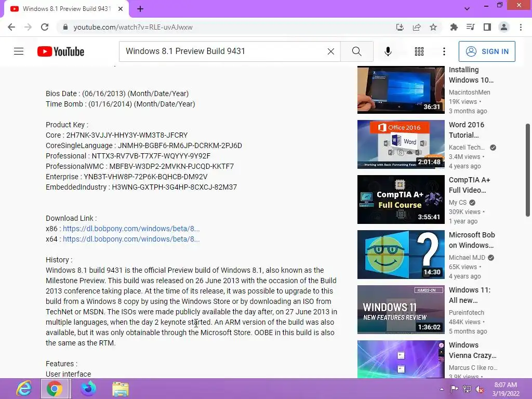Open Chrome's three-dot menu
This screenshot has height=399, width=532.
521,27
